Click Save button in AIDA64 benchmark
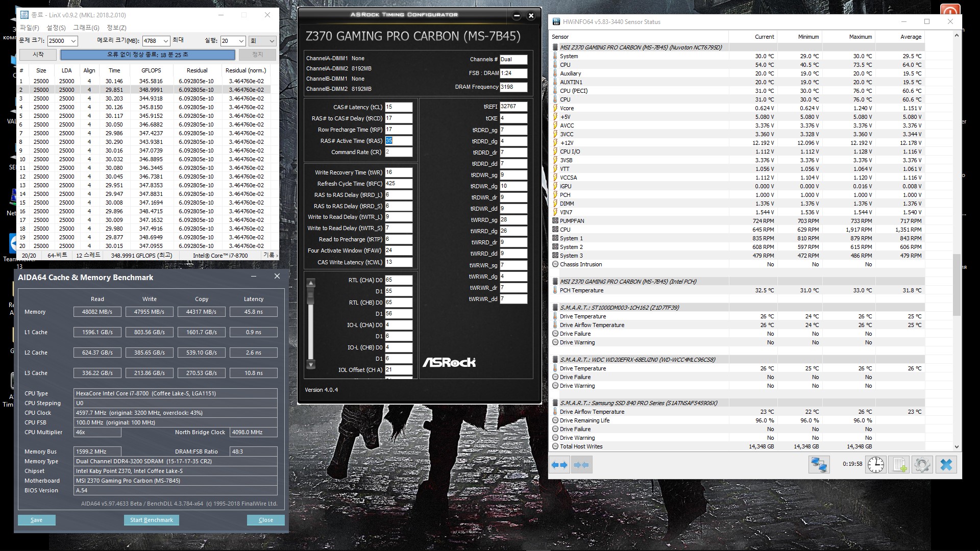This screenshot has width=980, height=551. (x=36, y=520)
